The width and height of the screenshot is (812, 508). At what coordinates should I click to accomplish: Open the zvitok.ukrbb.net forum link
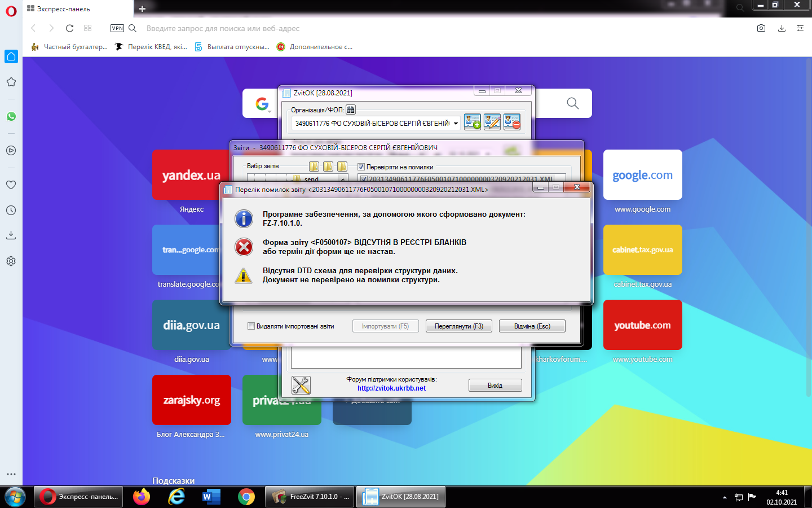click(x=391, y=388)
